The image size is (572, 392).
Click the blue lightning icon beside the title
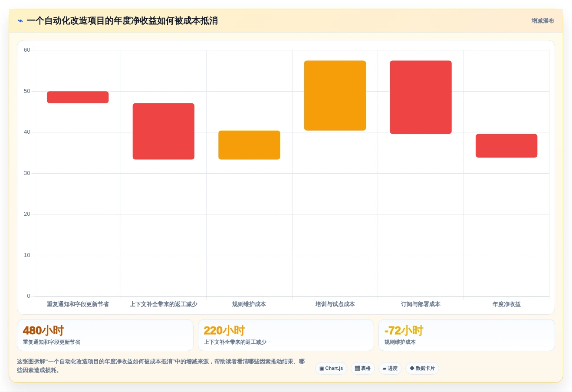(x=20, y=21)
